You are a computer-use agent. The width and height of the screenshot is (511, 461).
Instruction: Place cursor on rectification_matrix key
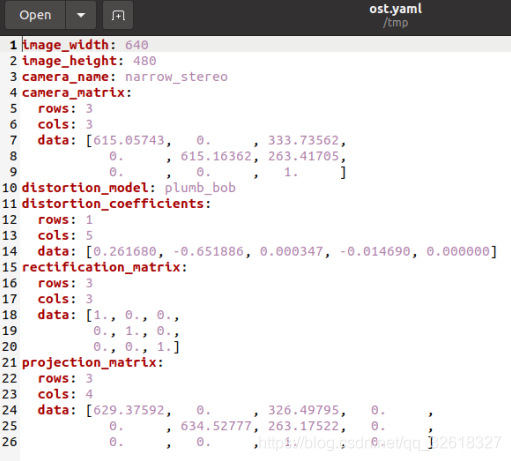point(101,267)
